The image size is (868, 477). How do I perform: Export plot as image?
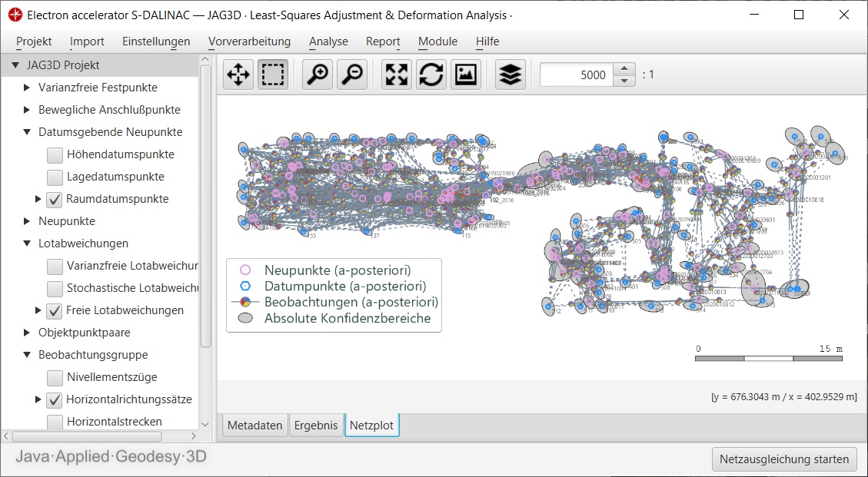click(466, 75)
